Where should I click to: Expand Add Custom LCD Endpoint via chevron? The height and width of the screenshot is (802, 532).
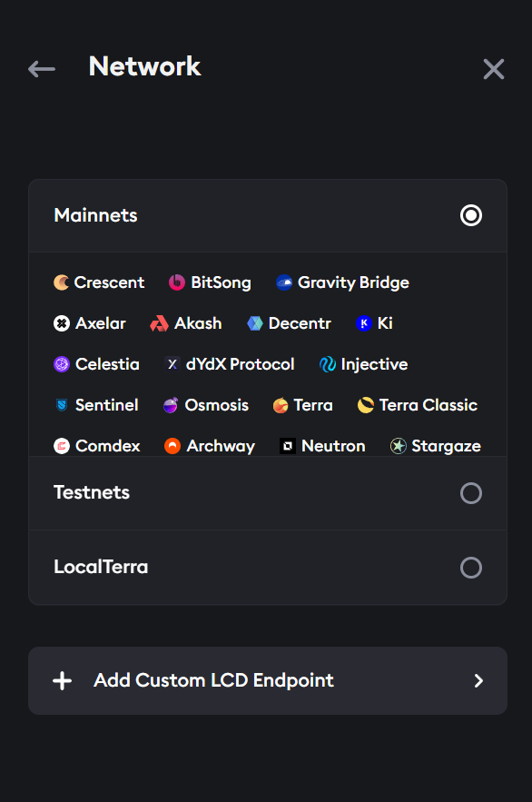[x=478, y=679]
